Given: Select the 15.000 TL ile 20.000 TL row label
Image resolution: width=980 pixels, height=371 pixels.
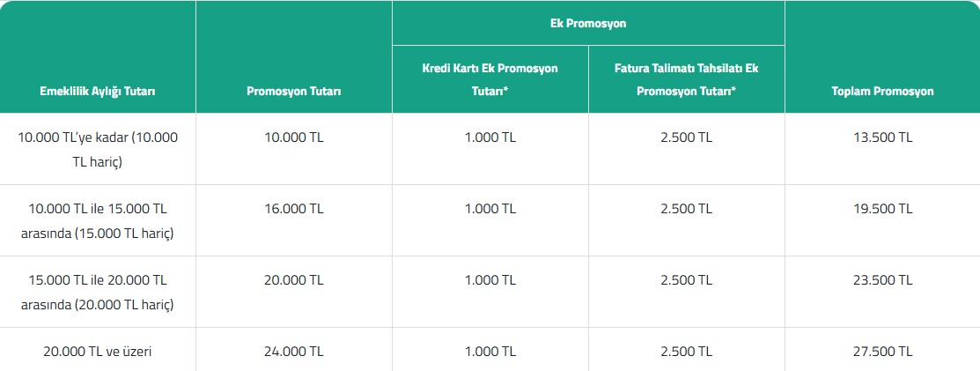Looking at the screenshot, I should tap(98, 292).
